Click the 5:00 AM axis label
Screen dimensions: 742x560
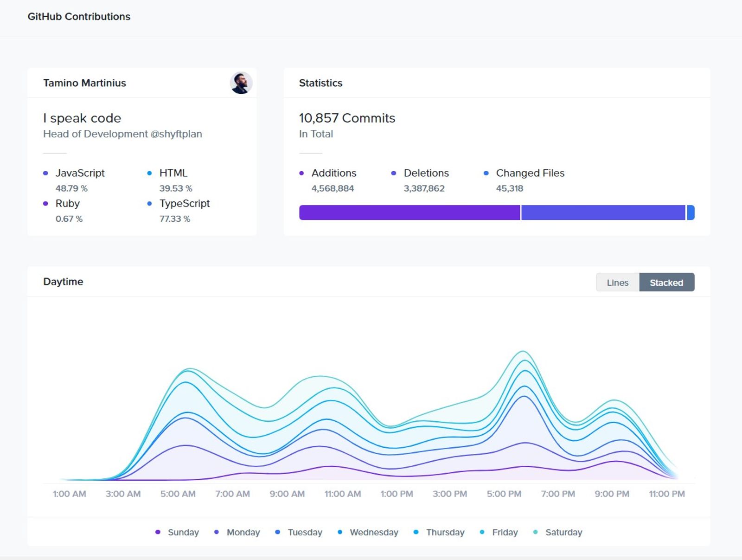click(178, 494)
